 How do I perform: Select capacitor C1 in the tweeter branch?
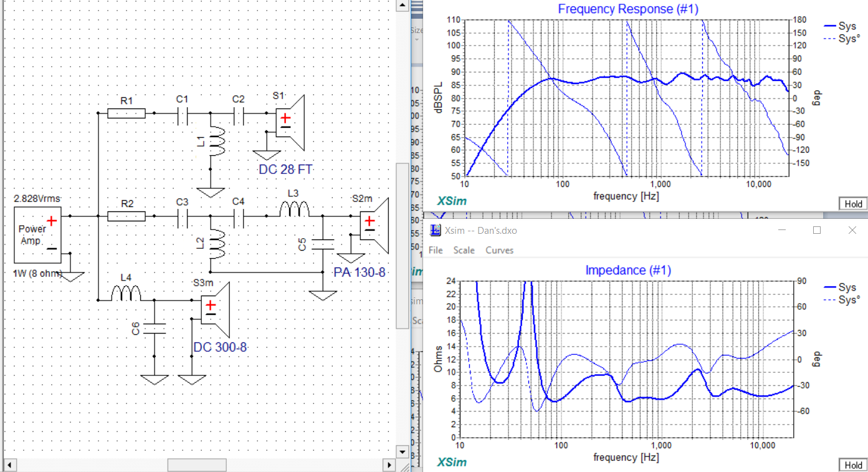tap(183, 113)
